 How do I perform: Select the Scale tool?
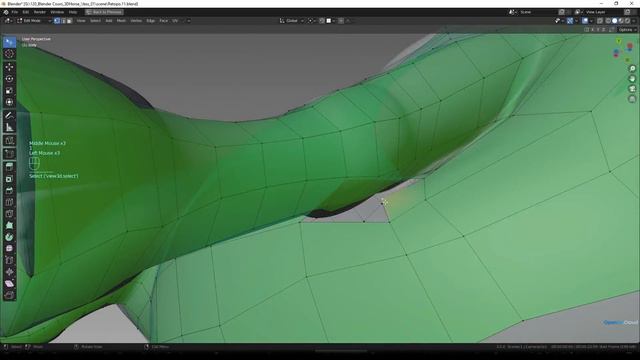9,91
